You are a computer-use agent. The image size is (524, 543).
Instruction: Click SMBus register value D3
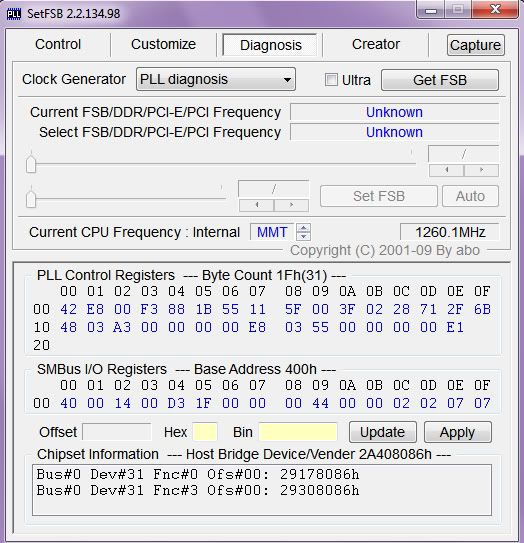[176, 403]
